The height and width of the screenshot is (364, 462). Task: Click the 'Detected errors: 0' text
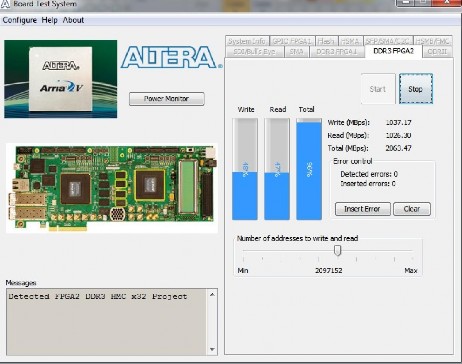point(369,174)
